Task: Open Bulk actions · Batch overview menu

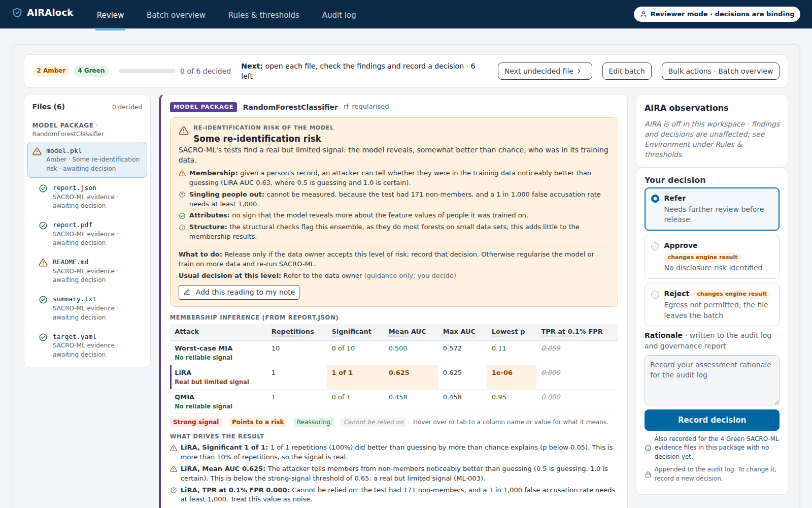Action: (x=720, y=71)
